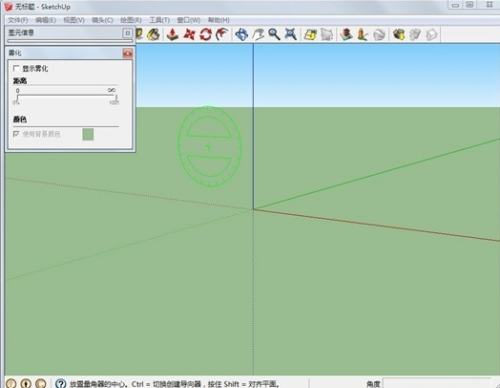Select the red Move tool
The width and height of the screenshot is (500, 388).
pyautogui.click(x=189, y=34)
